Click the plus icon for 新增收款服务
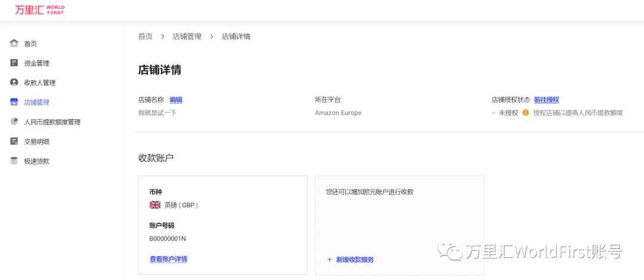The height and width of the screenshot is (280, 644). click(x=329, y=260)
